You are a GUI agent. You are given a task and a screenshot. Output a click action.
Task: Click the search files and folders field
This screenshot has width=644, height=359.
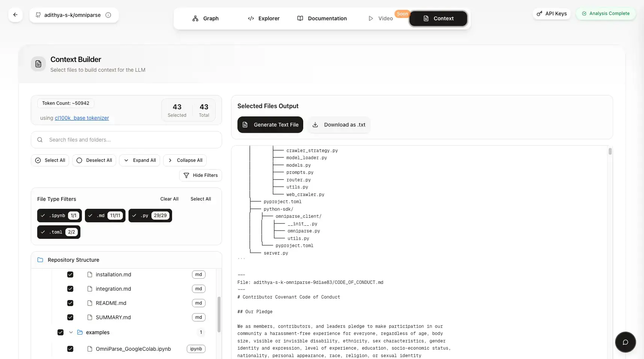coord(126,139)
